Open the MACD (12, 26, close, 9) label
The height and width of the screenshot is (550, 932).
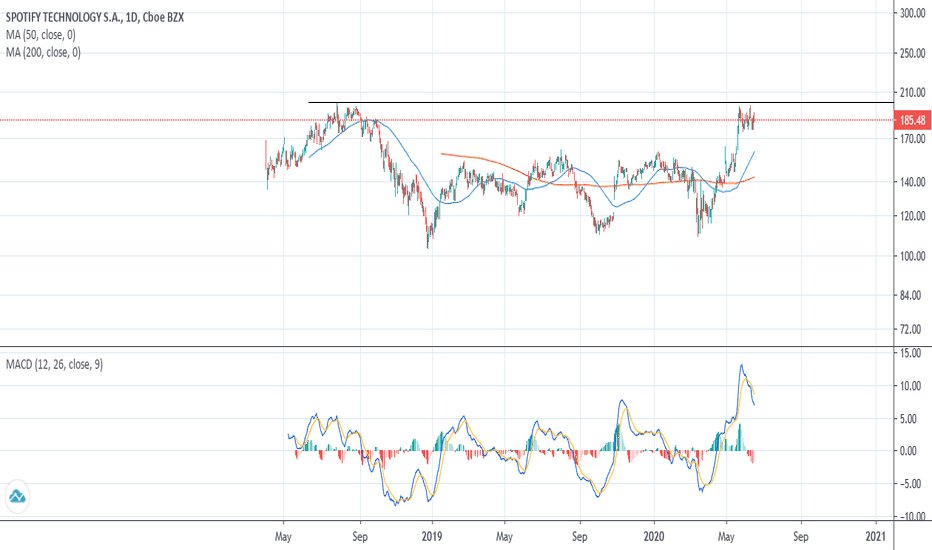tap(55, 364)
